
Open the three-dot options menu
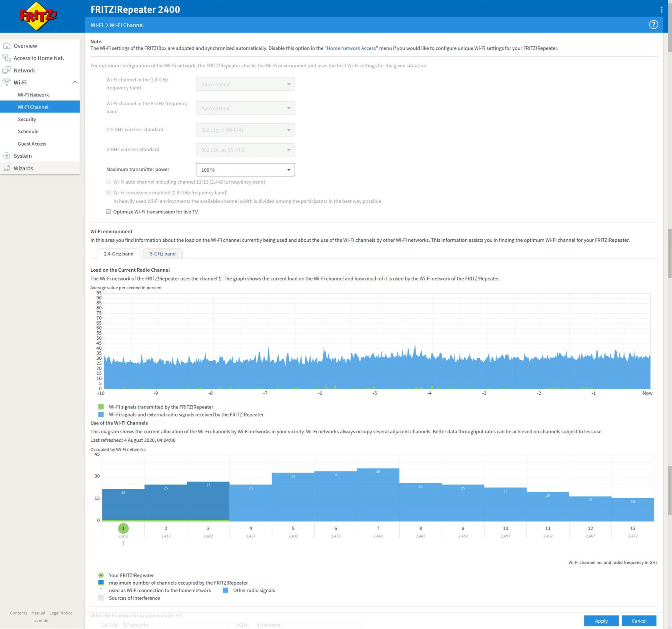pyautogui.click(x=661, y=9)
